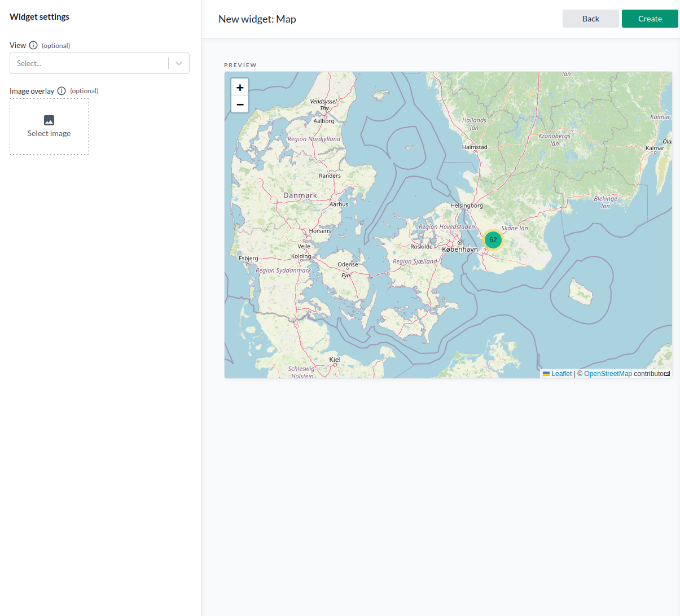Click the resize handle in the map corner
This screenshot has width=680, height=616.
(x=668, y=374)
